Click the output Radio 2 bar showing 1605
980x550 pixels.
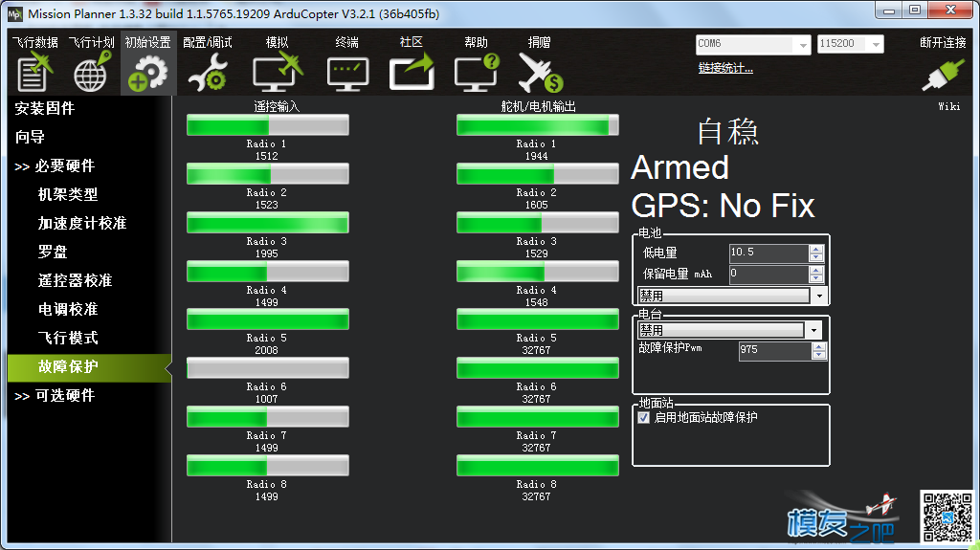pos(538,174)
